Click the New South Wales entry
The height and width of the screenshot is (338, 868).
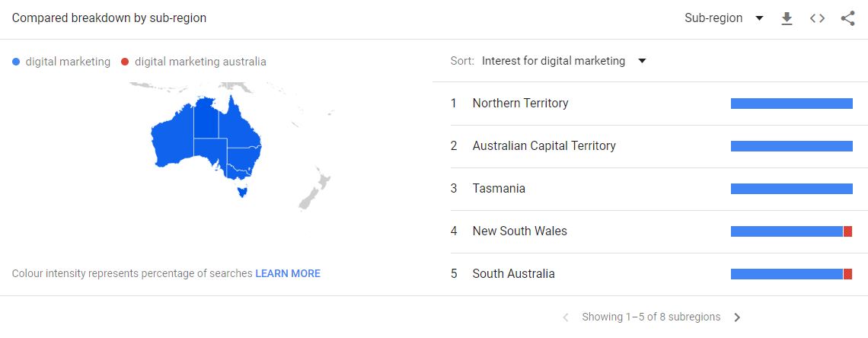point(652,231)
